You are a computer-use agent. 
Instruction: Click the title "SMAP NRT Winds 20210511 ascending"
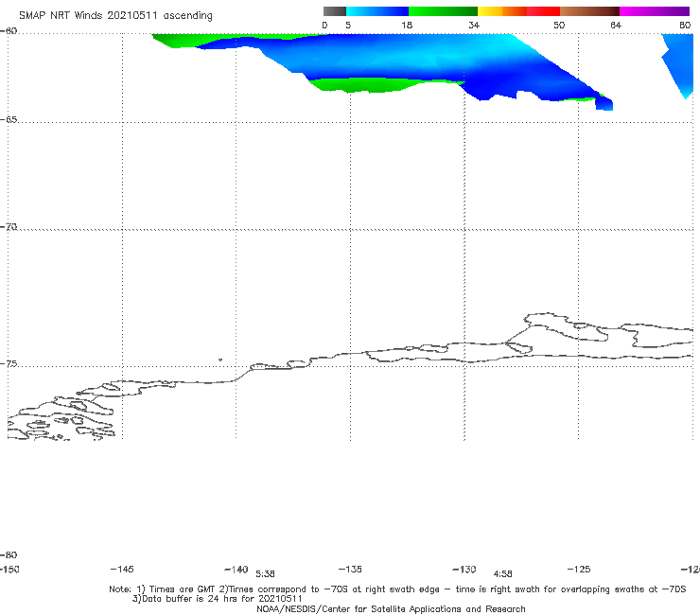click(x=115, y=15)
